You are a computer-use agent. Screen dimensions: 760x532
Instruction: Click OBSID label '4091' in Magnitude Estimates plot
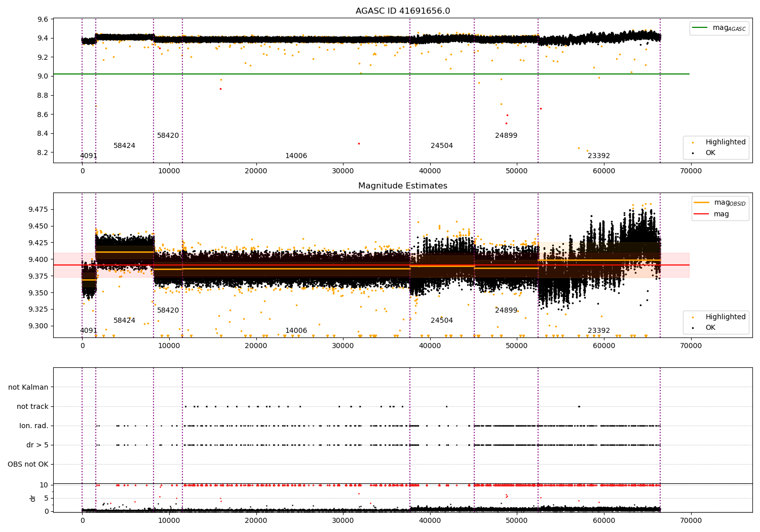tap(89, 331)
